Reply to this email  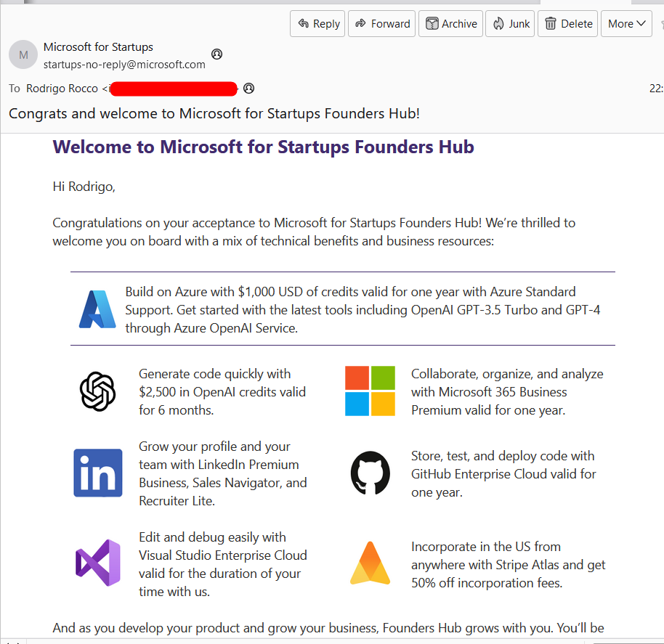click(x=317, y=24)
